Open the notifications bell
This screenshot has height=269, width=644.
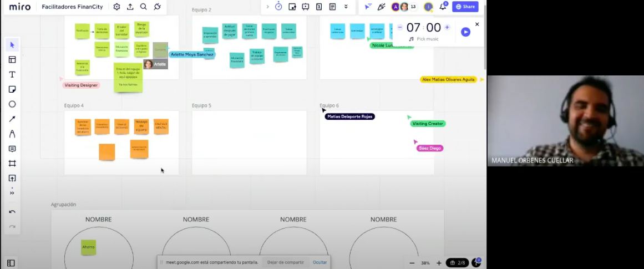443,7
